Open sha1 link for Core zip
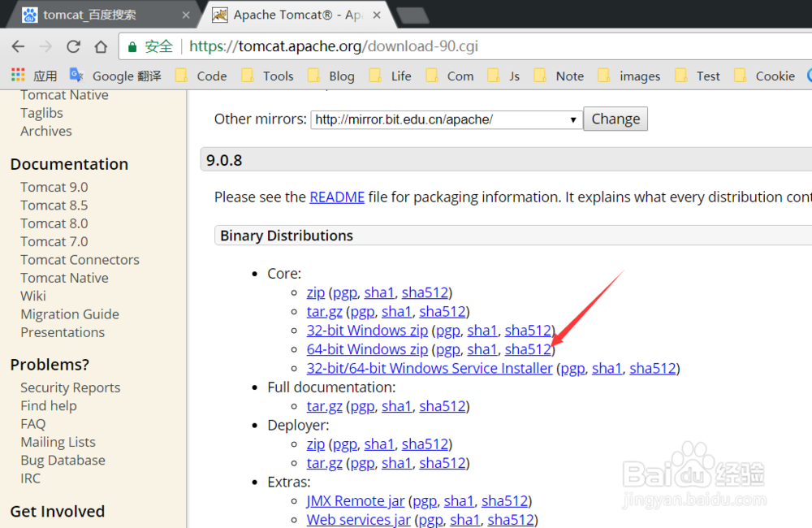The height and width of the screenshot is (528, 812). [379, 292]
